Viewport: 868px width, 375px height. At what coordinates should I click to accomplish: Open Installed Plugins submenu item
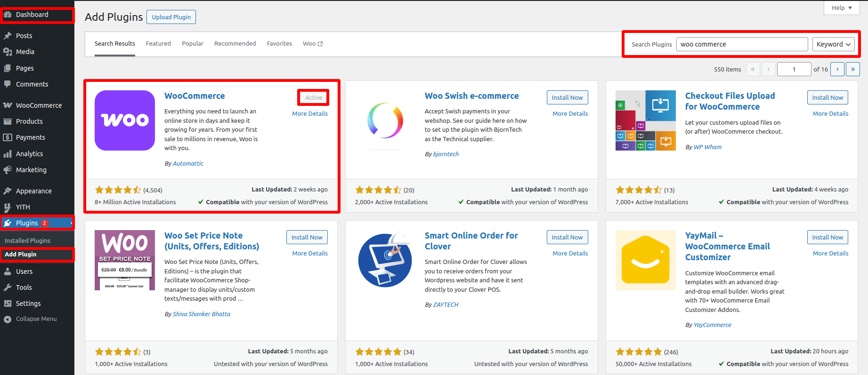[27, 240]
